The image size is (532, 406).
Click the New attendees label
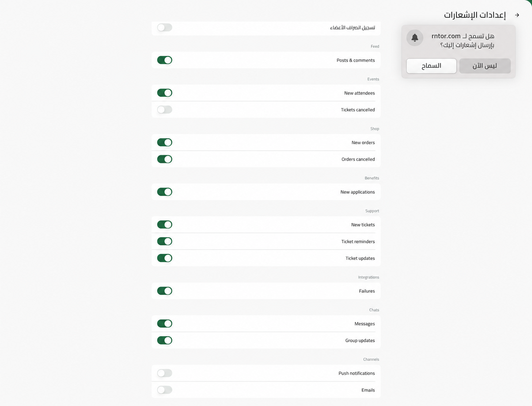pyautogui.click(x=359, y=93)
